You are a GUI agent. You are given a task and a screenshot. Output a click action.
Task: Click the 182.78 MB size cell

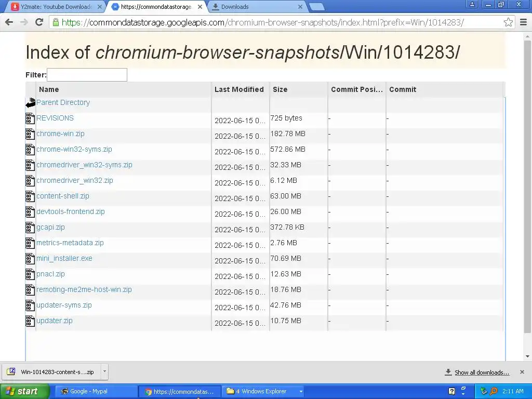[288, 134]
